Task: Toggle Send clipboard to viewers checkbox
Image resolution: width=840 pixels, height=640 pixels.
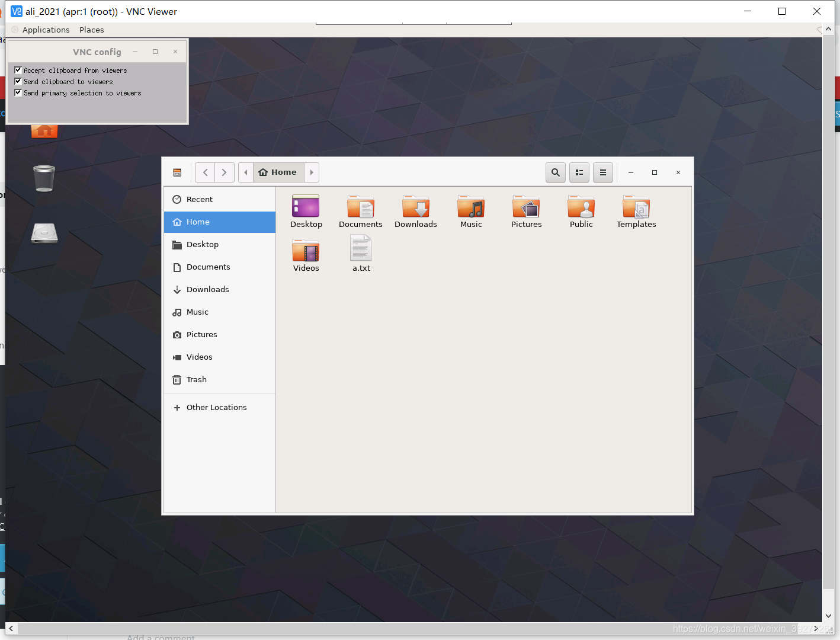Action: point(18,81)
